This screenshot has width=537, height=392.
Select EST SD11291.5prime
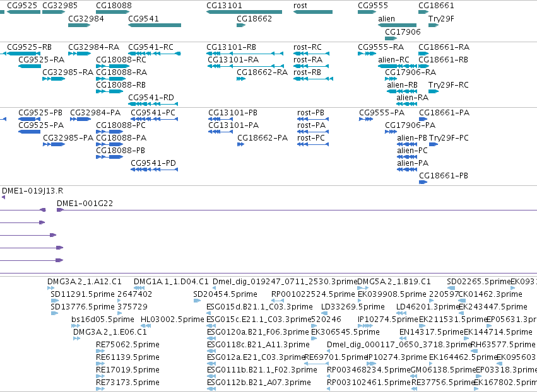coord(54,301)
